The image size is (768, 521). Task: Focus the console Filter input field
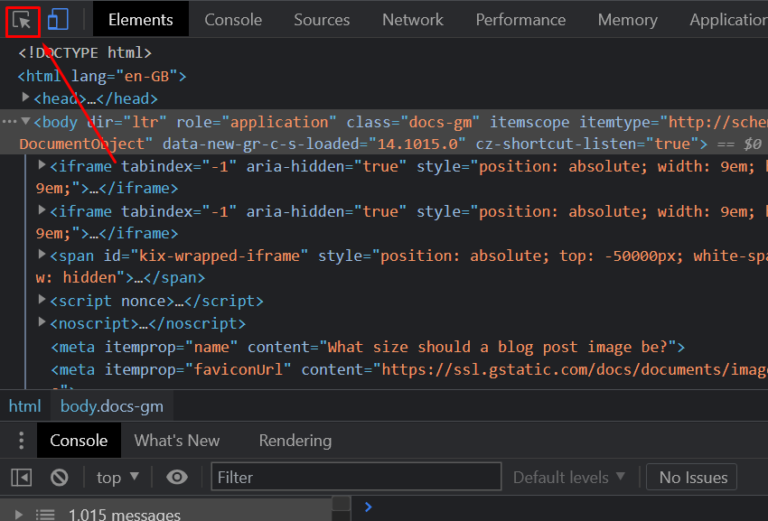click(355, 477)
